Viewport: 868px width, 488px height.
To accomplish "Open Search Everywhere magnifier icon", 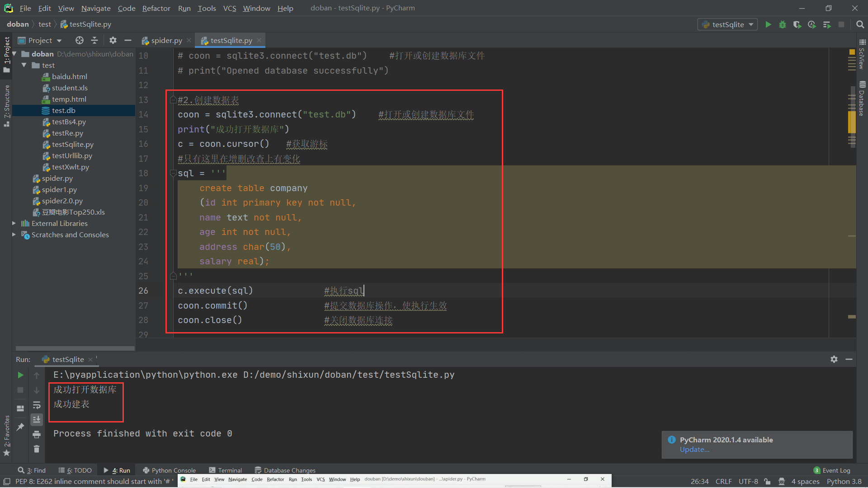I will click(x=860, y=24).
